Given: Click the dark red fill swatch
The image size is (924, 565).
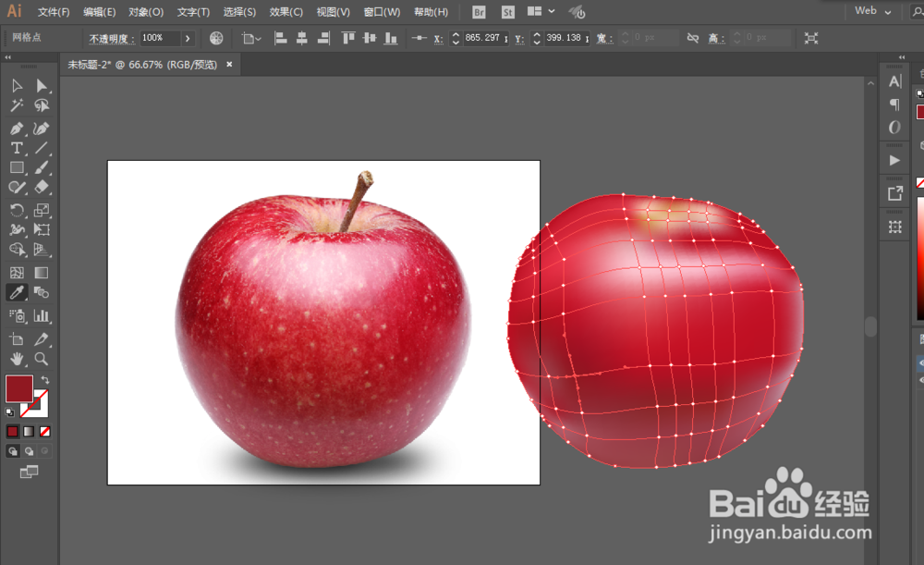Looking at the screenshot, I should click(18, 388).
